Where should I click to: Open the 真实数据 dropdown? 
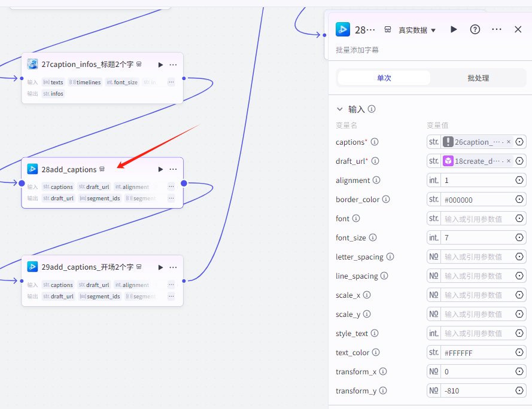point(417,30)
